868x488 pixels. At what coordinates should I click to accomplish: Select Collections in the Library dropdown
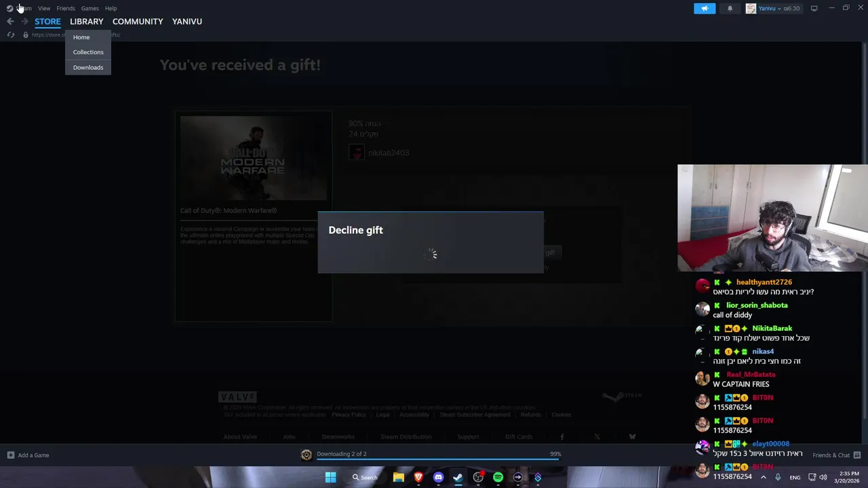[88, 52]
